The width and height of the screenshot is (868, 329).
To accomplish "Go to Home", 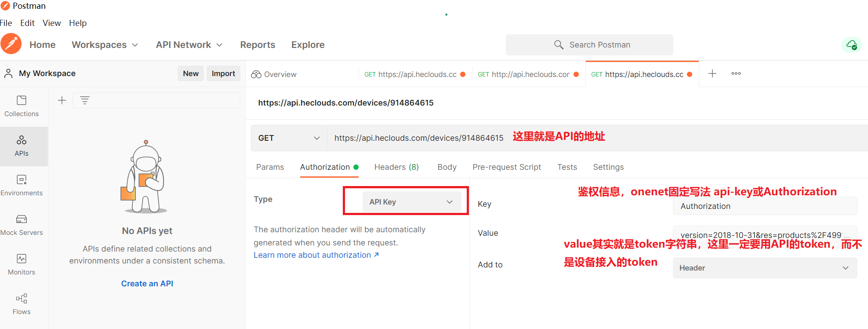I will 43,45.
